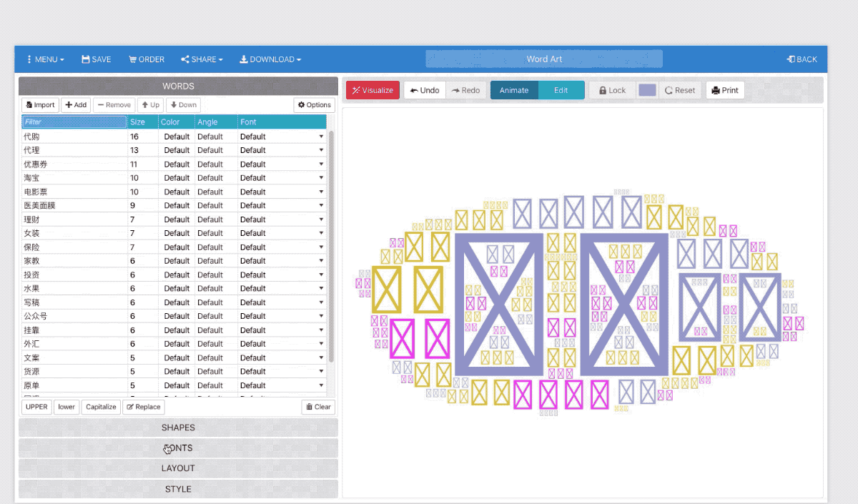The height and width of the screenshot is (504, 858).
Task: Expand the LAYOUT panel
Action: pos(178,468)
